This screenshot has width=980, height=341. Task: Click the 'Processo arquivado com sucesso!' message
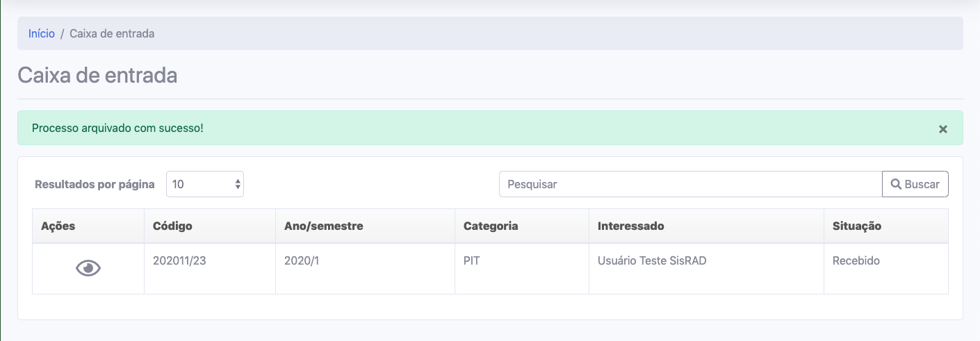[x=118, y=128]
